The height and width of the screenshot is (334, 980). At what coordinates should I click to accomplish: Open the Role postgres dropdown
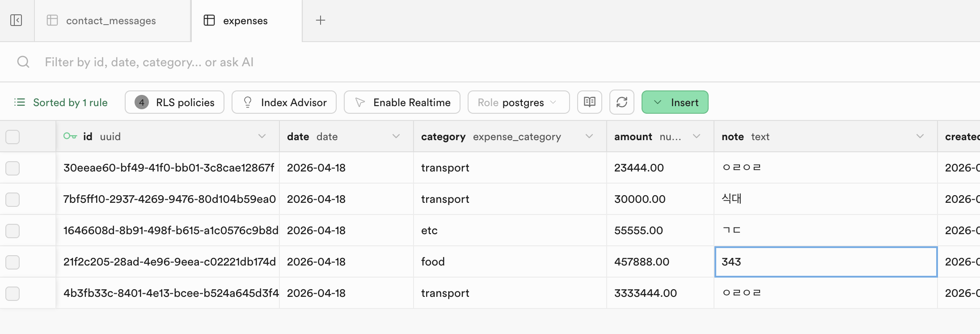pyautogui.click(x=519, y=102)
